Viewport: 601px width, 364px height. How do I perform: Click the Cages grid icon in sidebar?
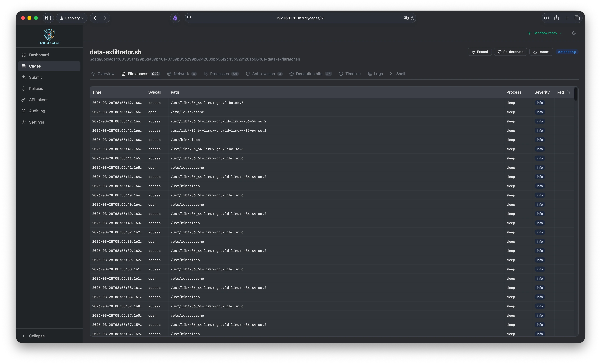tap(24, 66)
